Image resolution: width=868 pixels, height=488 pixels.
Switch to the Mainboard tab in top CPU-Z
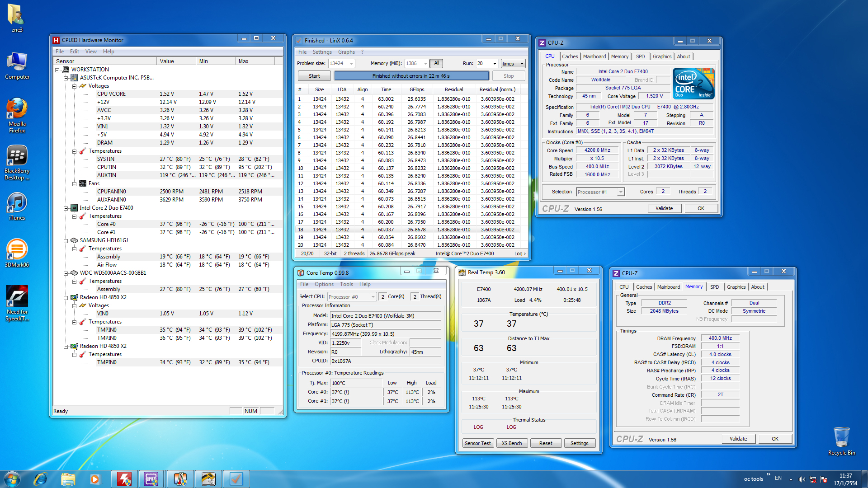click(594, 56)
